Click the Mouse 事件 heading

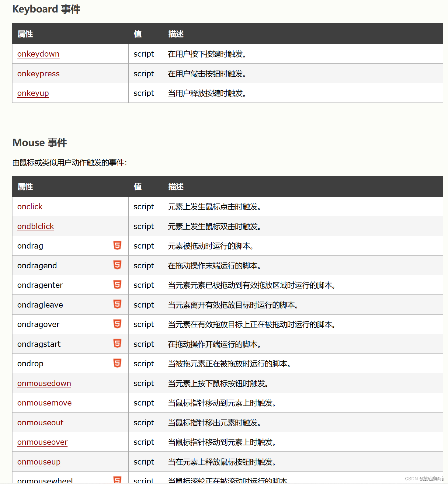coord(40,142)
